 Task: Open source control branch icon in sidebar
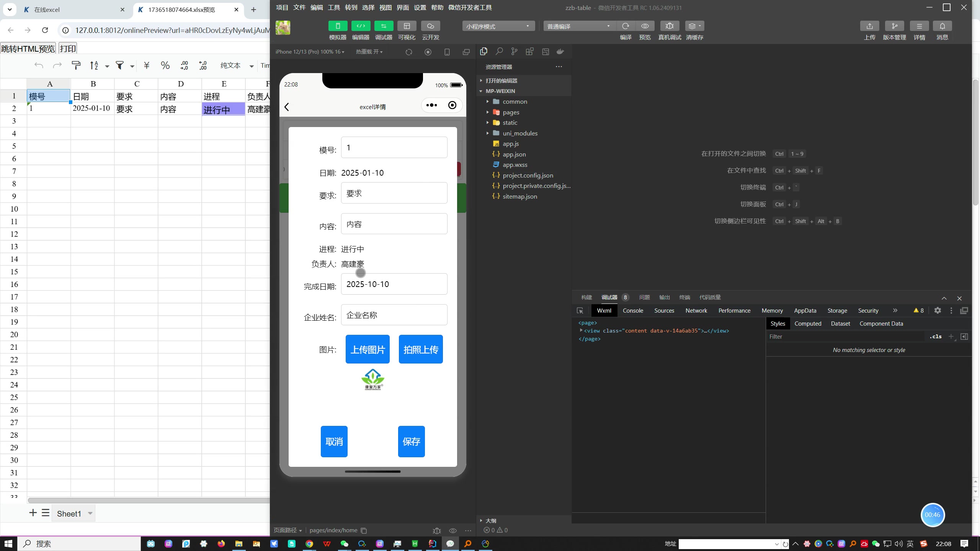coord(514,52)
